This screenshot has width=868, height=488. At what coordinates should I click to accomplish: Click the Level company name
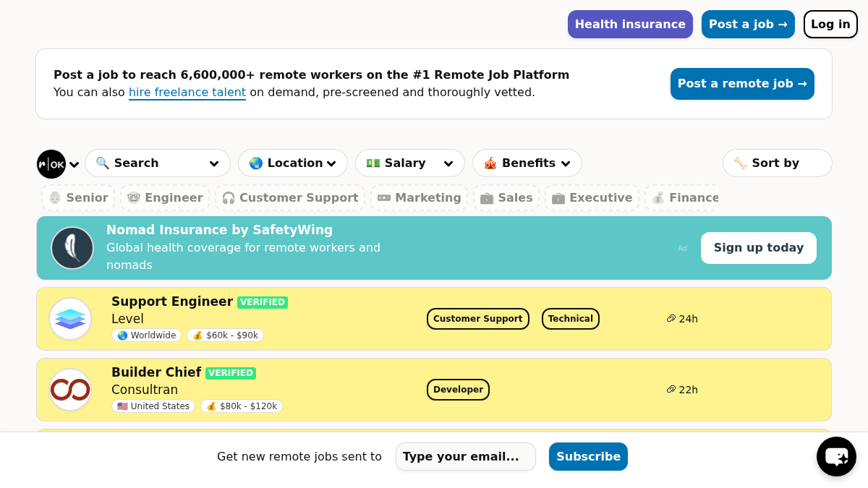[x=127, y=319]
